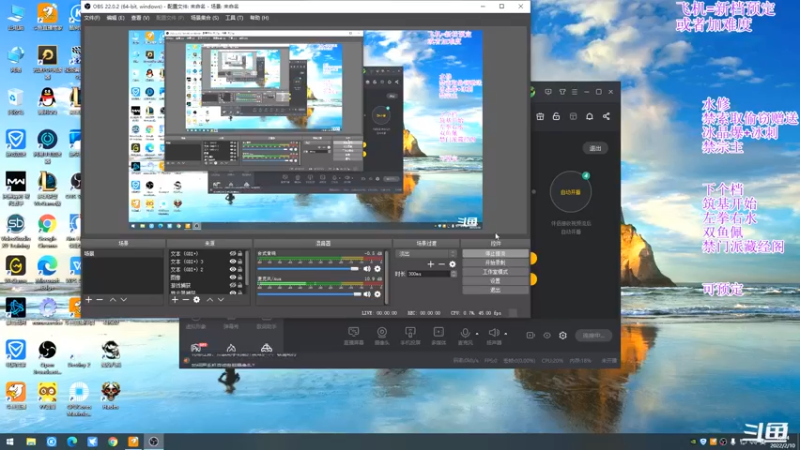Viewport: 800px width, 450px height.
Task: Open the Tools (T) menu in OBS
Action: (x=234, y=18)
